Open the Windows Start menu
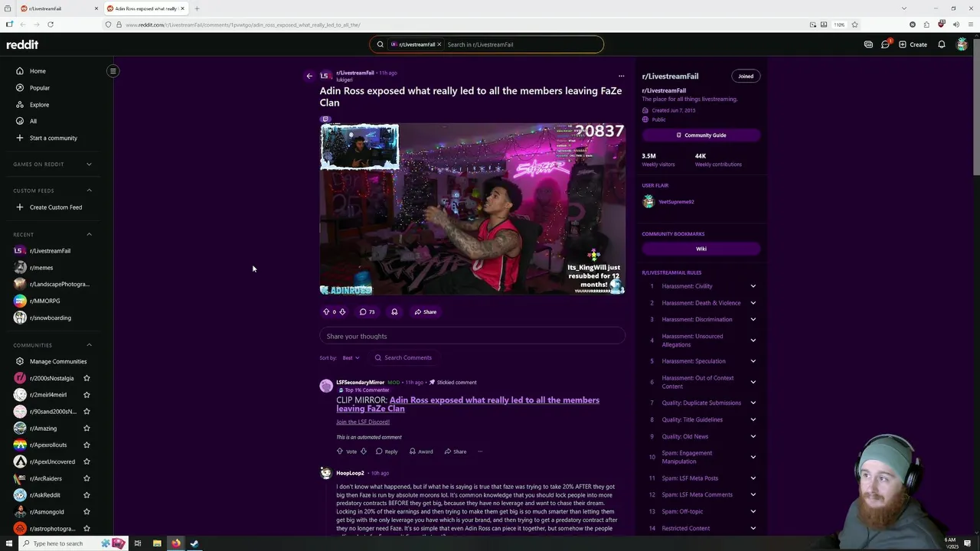Viewport: 980px width, 551px height. [x=8, y=543]
